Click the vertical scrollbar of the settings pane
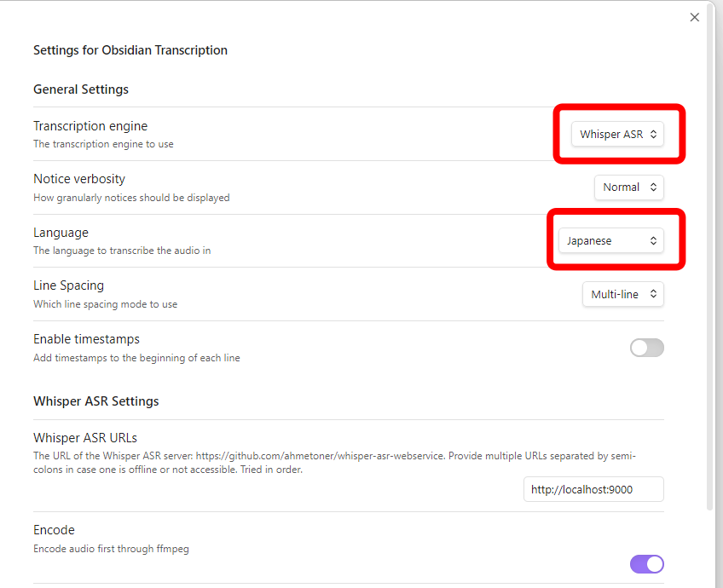 tap(709, 258)
